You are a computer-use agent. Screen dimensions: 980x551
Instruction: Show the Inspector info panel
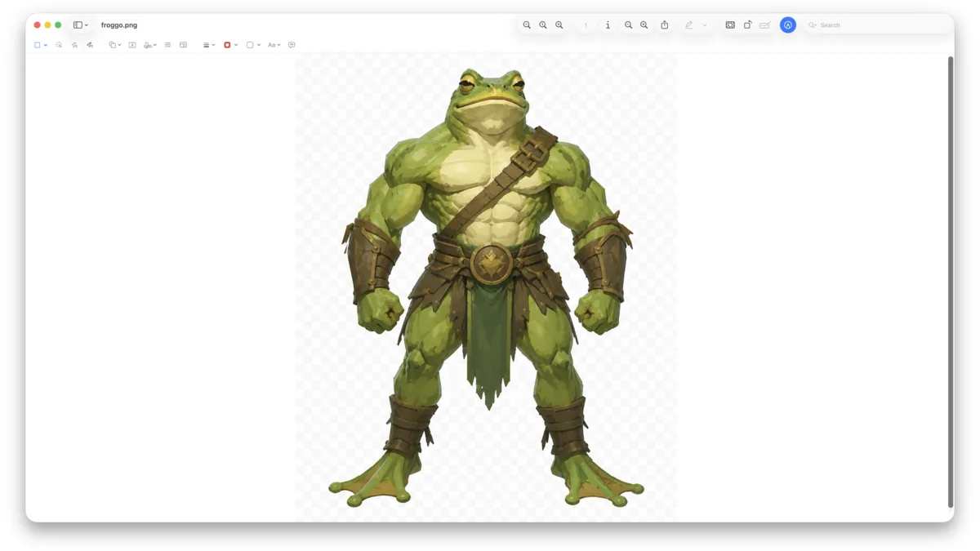tap(608, 25)
